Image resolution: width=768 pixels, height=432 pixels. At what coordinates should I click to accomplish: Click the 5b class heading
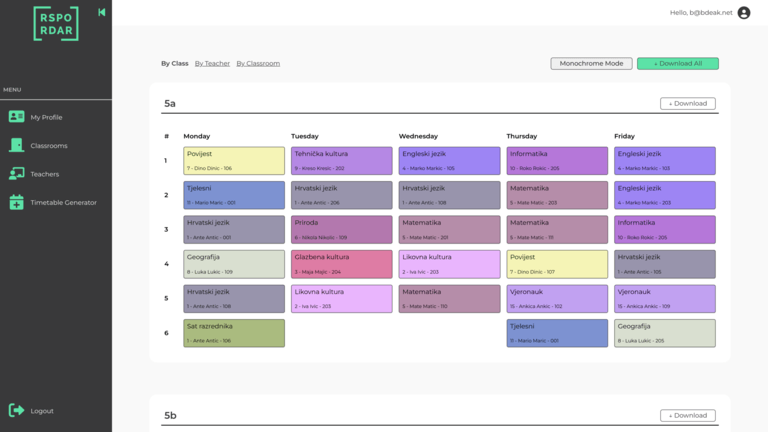170,415
